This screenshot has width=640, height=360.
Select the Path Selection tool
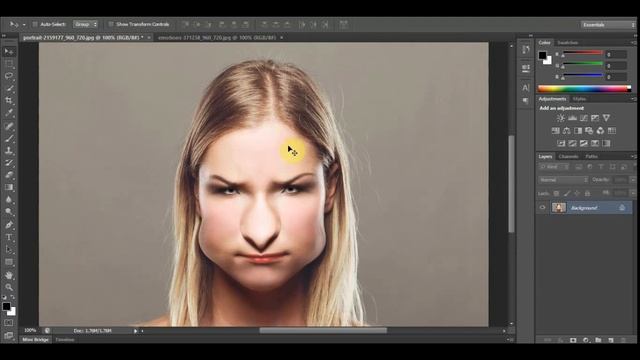pos(9,249)
